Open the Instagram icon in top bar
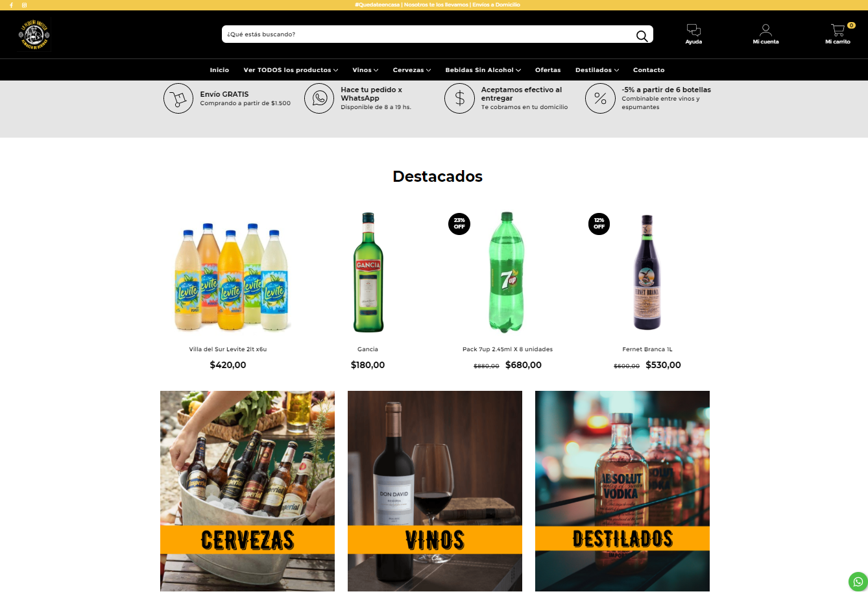 point(25,5)
